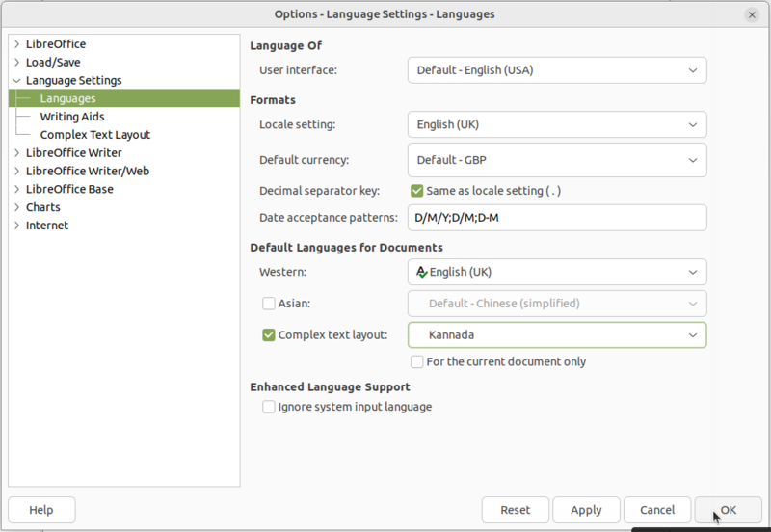Click the Help button
This screenshot has height=532, width=771.
click(41, 510)
